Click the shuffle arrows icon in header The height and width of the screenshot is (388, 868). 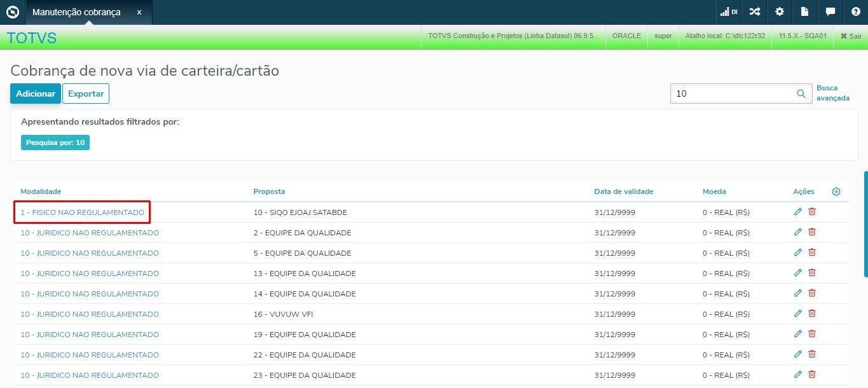click(754, 11)
